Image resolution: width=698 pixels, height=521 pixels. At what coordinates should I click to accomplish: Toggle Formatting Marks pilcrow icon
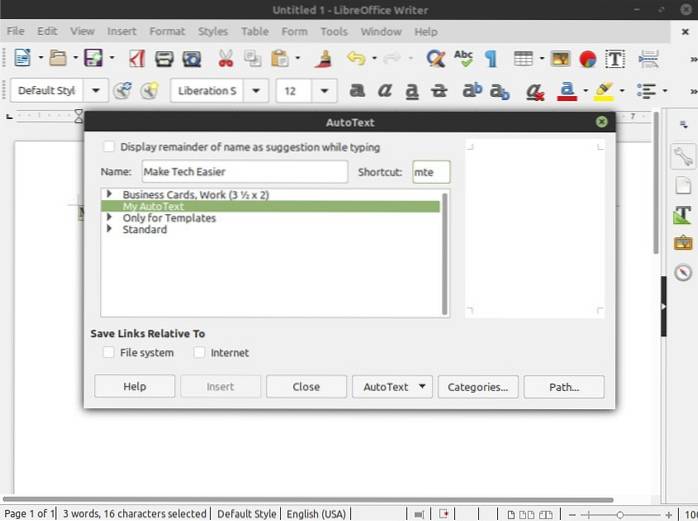[x=491, y=59]
